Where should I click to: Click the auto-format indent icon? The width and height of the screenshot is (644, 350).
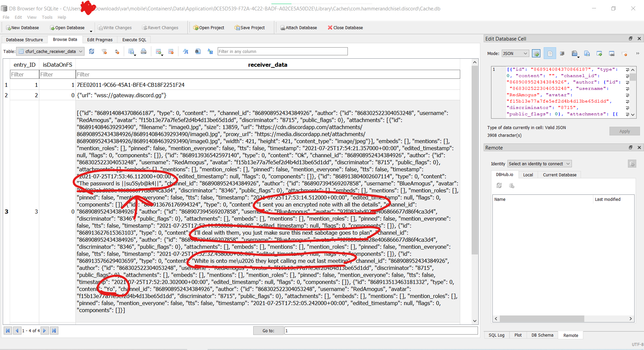tap(562, 53)
